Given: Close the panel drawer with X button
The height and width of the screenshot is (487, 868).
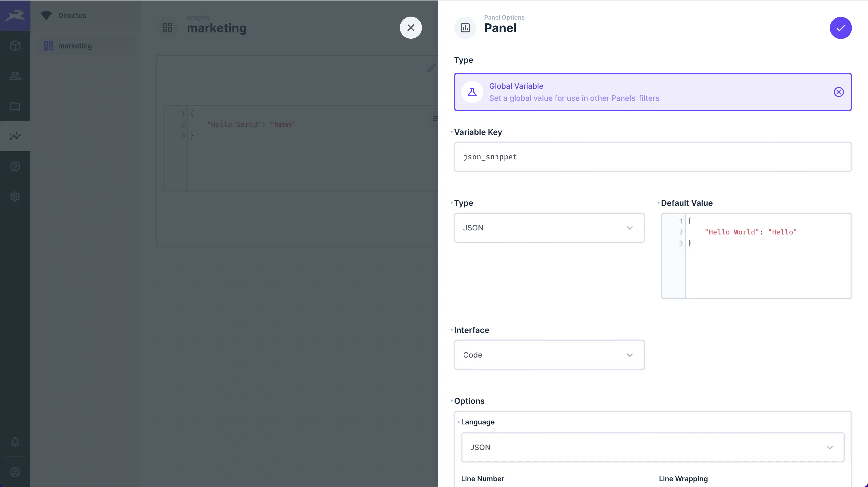Looking at the screenshot, I should pyautogui.click(x=410, y=28).
